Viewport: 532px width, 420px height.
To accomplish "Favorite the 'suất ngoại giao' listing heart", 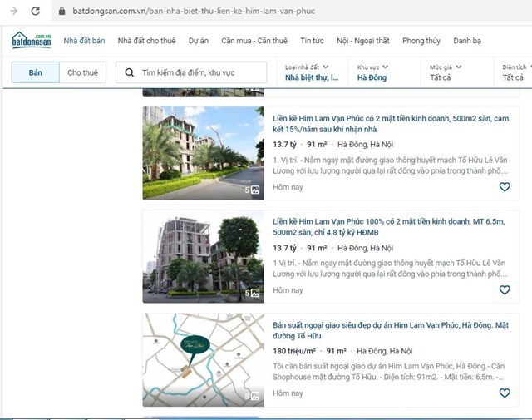I will point(505,393).
